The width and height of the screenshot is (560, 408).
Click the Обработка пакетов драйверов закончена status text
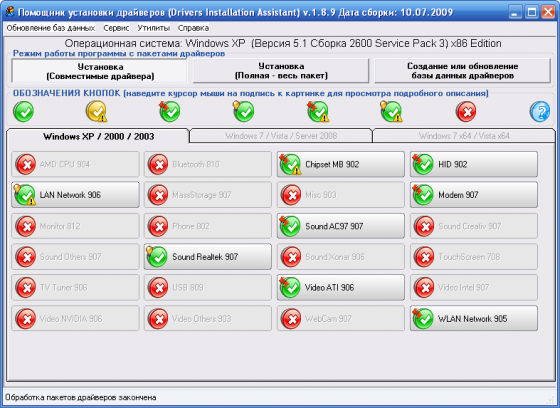coord(81,397)
